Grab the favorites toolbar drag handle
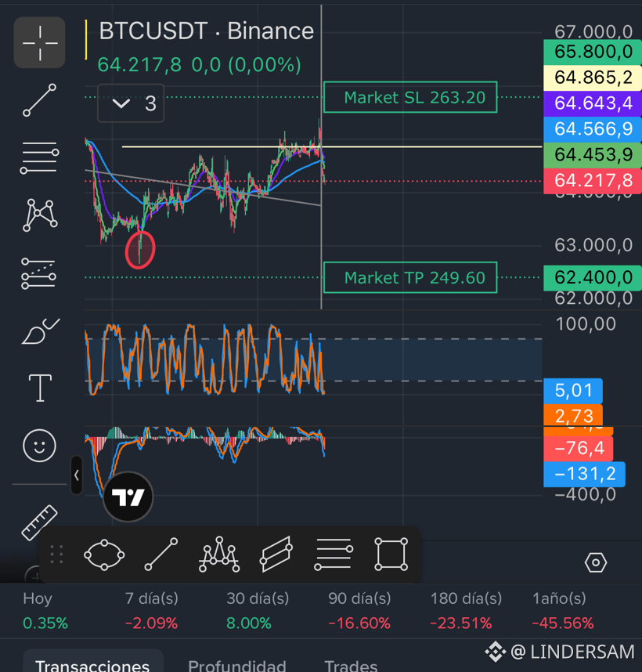642x672 pixels. 56,555
